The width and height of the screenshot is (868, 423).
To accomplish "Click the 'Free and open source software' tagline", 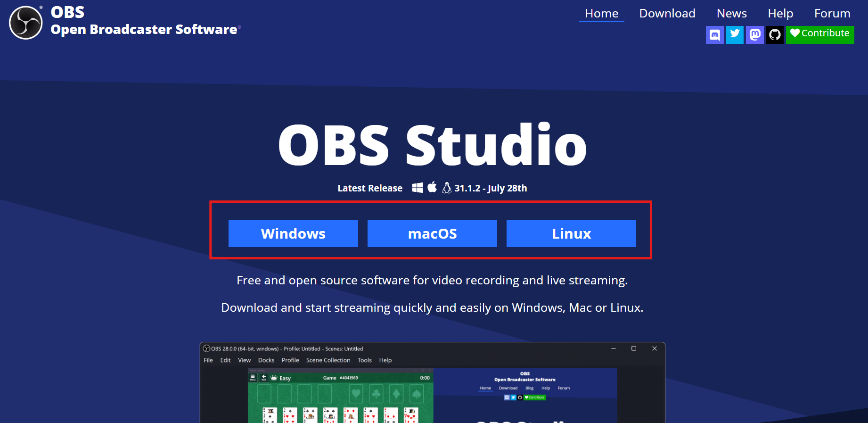I will click(432, 281).
